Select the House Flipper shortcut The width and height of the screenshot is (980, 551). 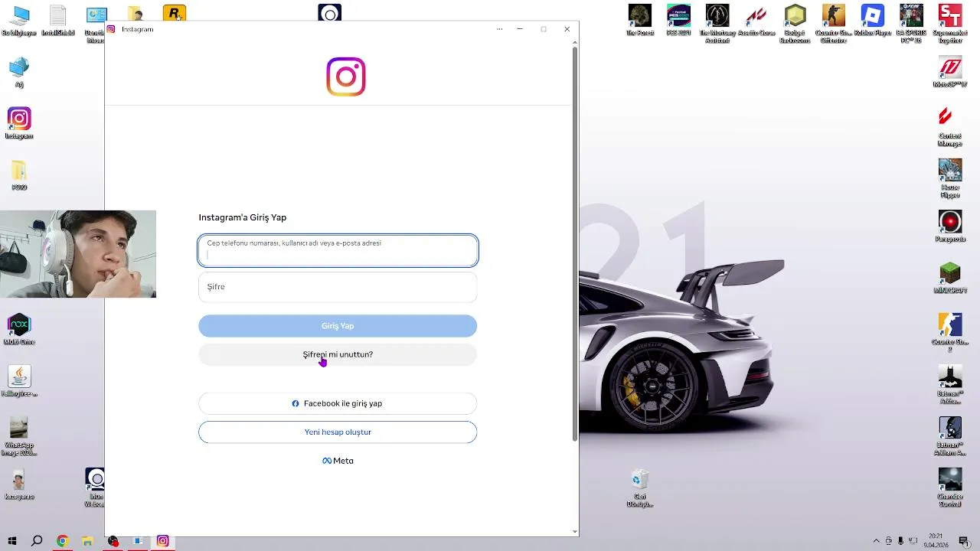coord(950,178)
